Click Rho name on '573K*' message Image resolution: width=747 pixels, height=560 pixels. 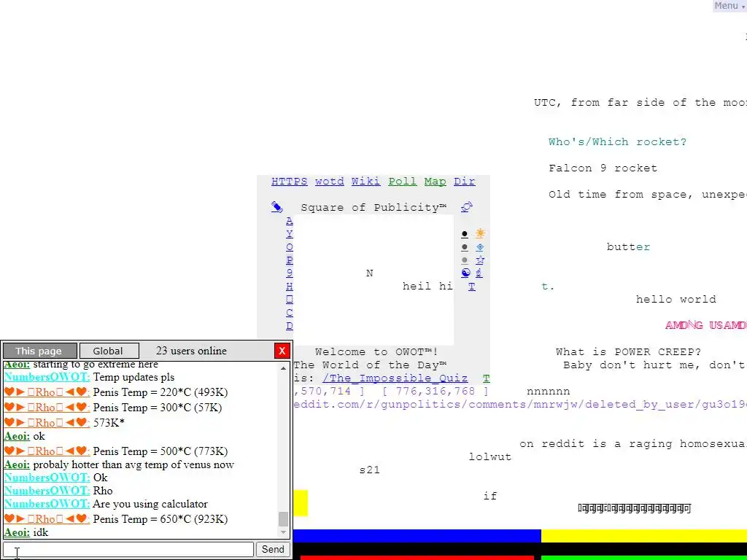47,422
